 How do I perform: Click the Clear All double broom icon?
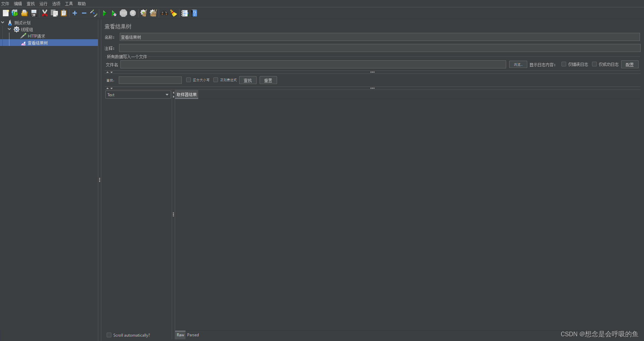point(153,13)
